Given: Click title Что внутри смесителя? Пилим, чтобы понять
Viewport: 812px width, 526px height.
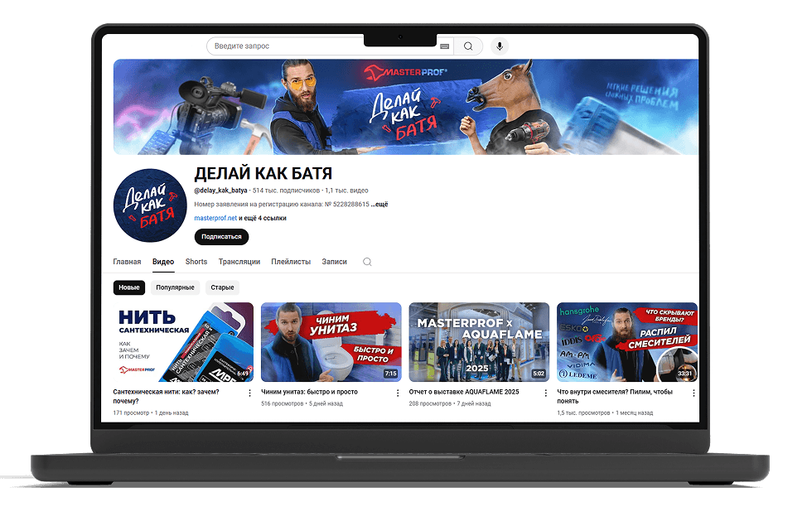Looking at the screenshot, I should point(615,397).
